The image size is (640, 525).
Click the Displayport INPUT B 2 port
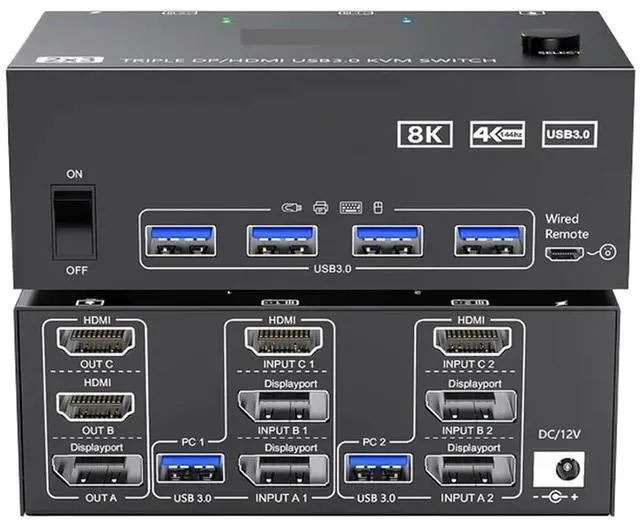(x=471, y=406)
